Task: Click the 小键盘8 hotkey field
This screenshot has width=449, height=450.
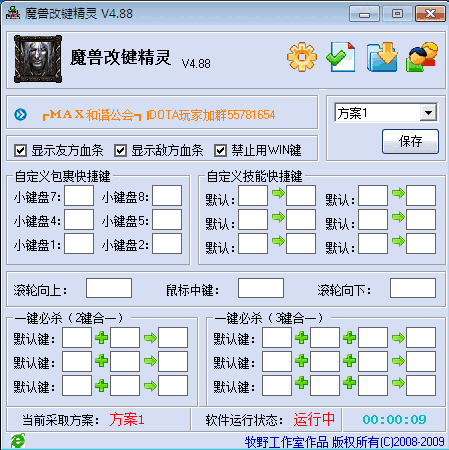Action: click(167, 196)
